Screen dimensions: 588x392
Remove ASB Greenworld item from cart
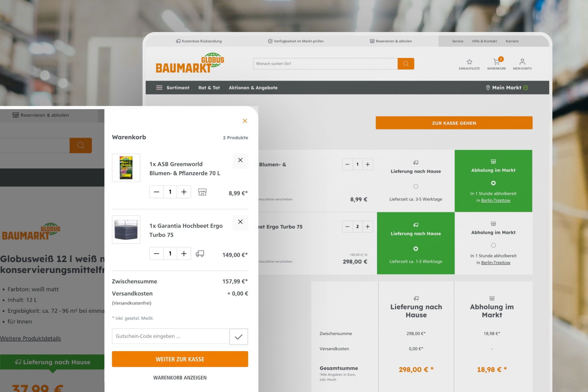pyautogui.click(x=240, y=160)
